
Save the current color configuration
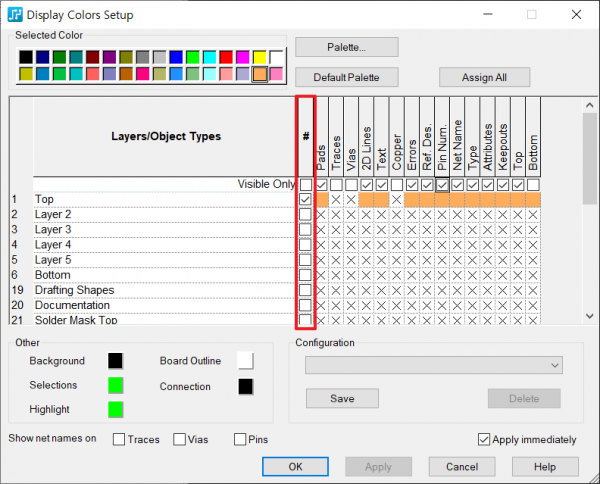pyautogui.click(x=342, y=398)
